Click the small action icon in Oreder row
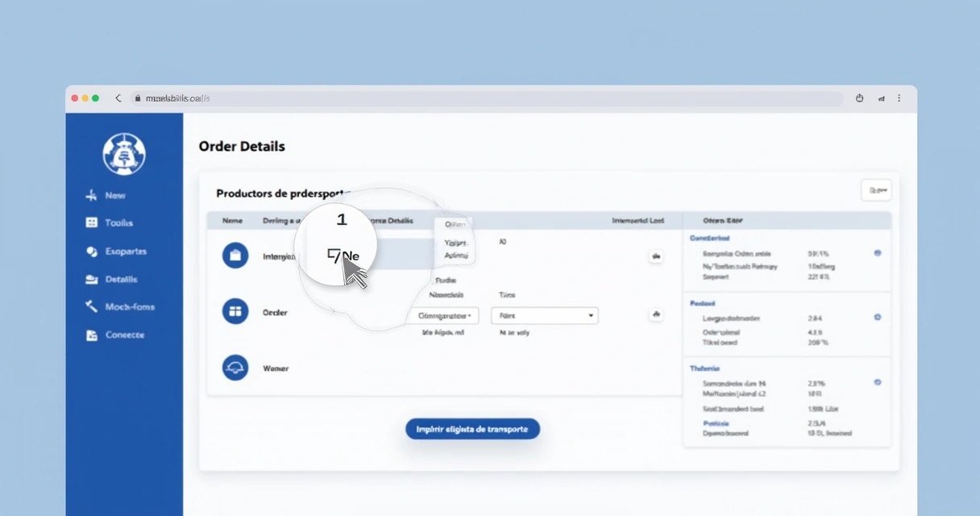The width and height of the screenshot is (980, 516). [656, 314]
